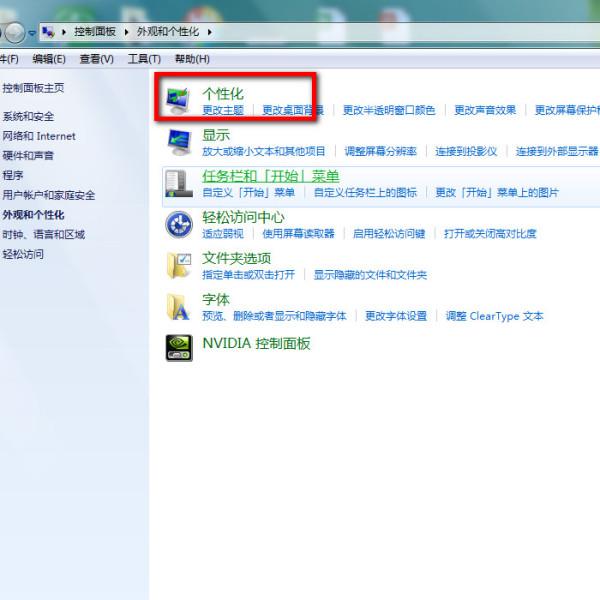Click 更改主题 link
This screenshot has width=600, height=600.
223,110
